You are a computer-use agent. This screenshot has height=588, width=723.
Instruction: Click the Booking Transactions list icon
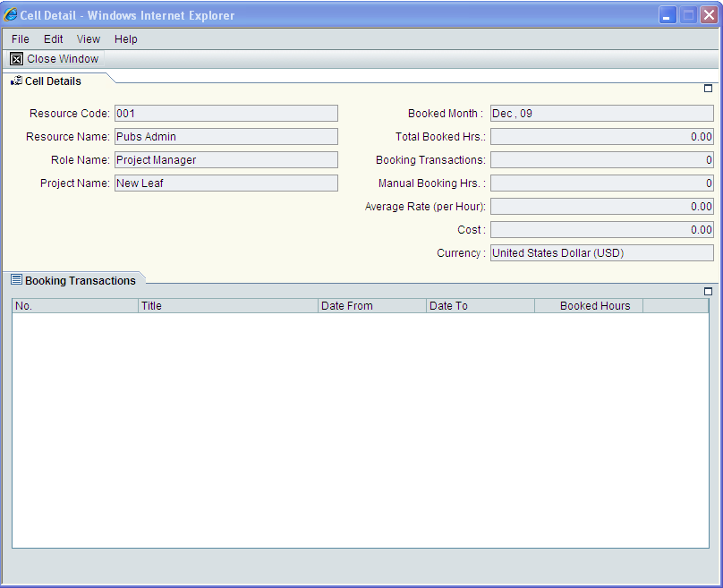point(15,279)
